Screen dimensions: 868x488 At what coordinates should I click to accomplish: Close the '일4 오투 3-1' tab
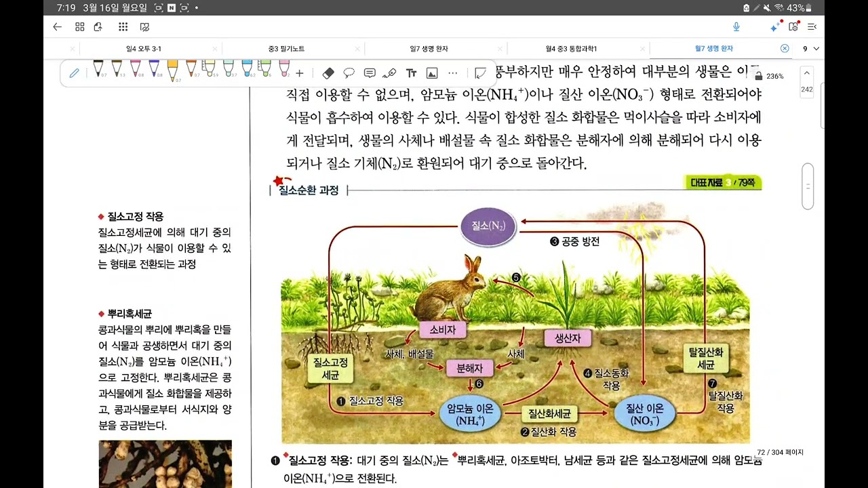click(215, 49)
